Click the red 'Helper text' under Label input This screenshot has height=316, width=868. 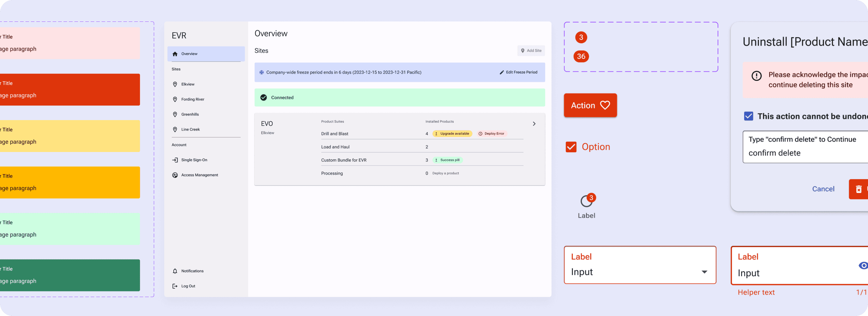(x=756, y=292)
